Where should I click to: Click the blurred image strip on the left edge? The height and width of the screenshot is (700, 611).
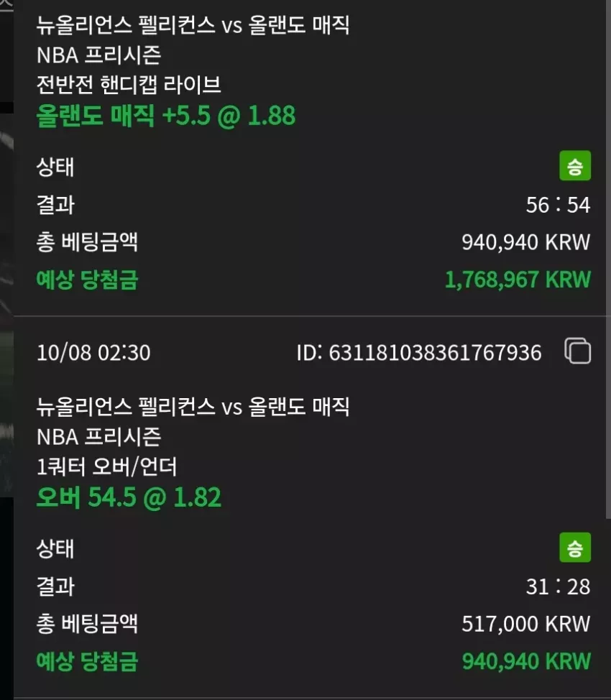click(6, 303)
